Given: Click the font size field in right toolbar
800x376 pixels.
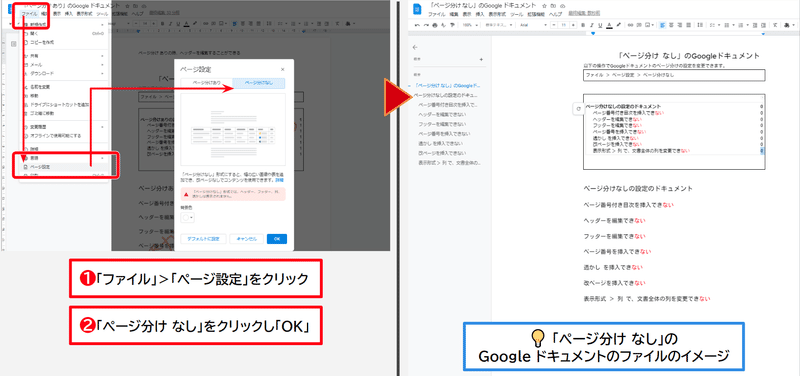Looking at the screenshot, I should click(x=564, y=24).
